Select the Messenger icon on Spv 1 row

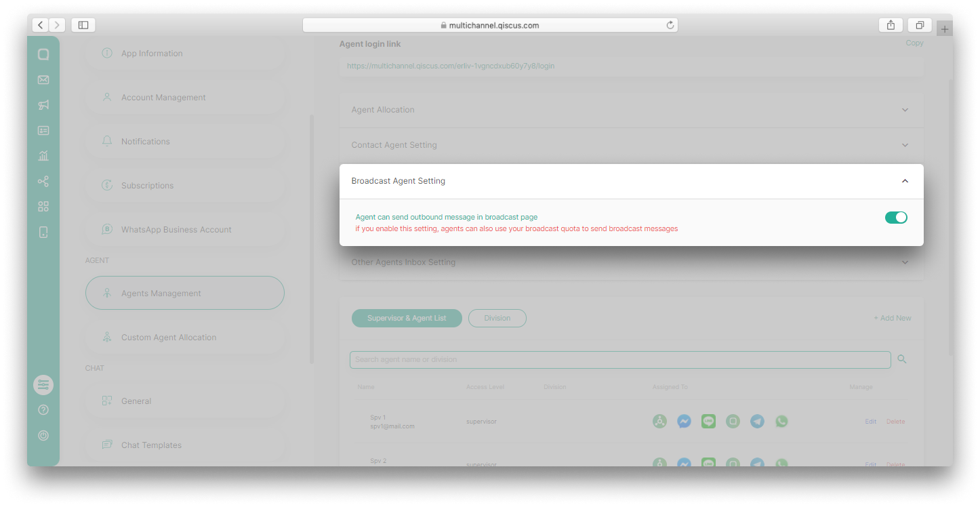(684, 421)
